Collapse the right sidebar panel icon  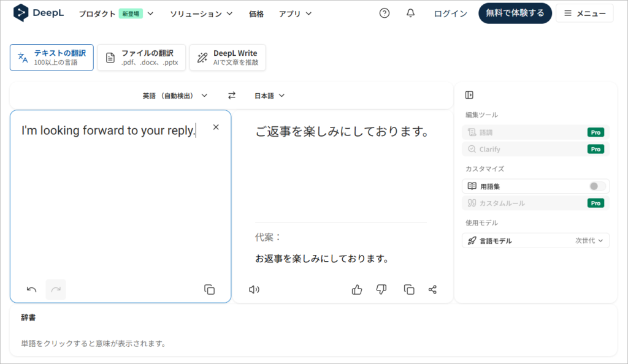469,95
